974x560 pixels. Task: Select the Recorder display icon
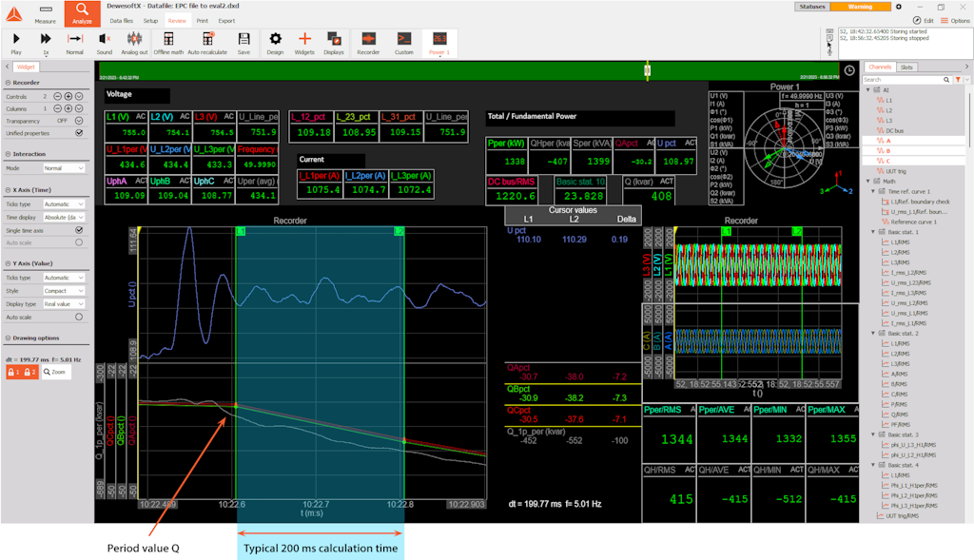click(x=368, y=38)
